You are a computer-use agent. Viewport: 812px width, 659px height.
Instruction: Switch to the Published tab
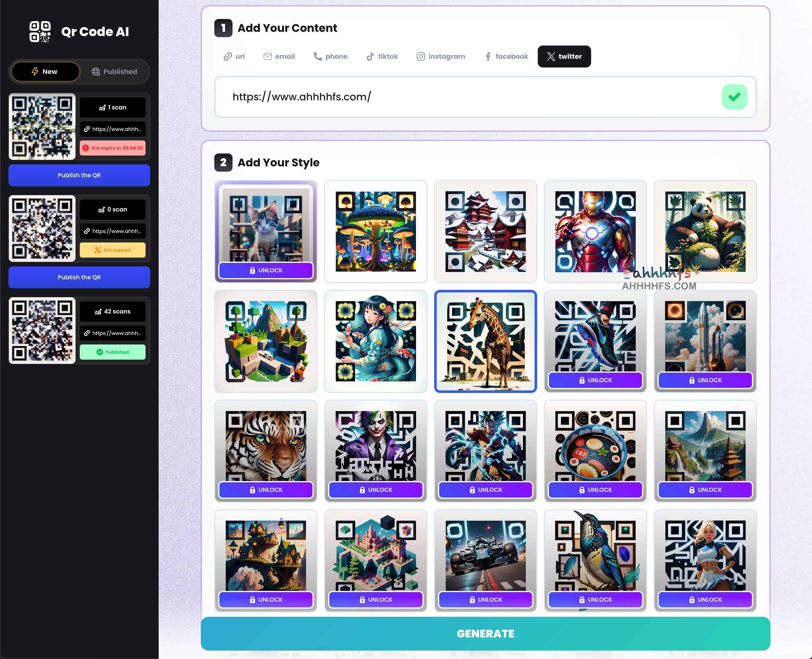tap(114, 71)
